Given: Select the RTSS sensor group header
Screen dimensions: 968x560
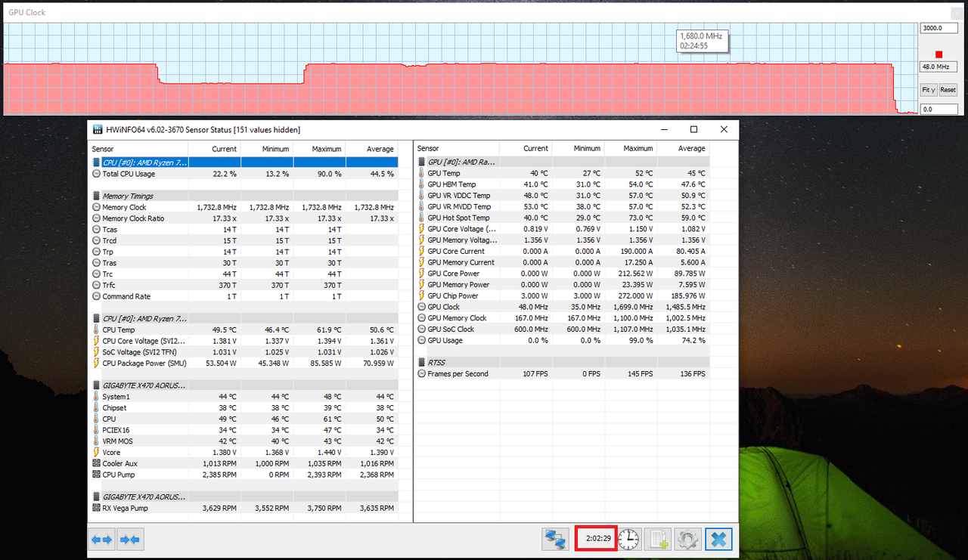Looking at the screenshot, I should tap(563, 362).
